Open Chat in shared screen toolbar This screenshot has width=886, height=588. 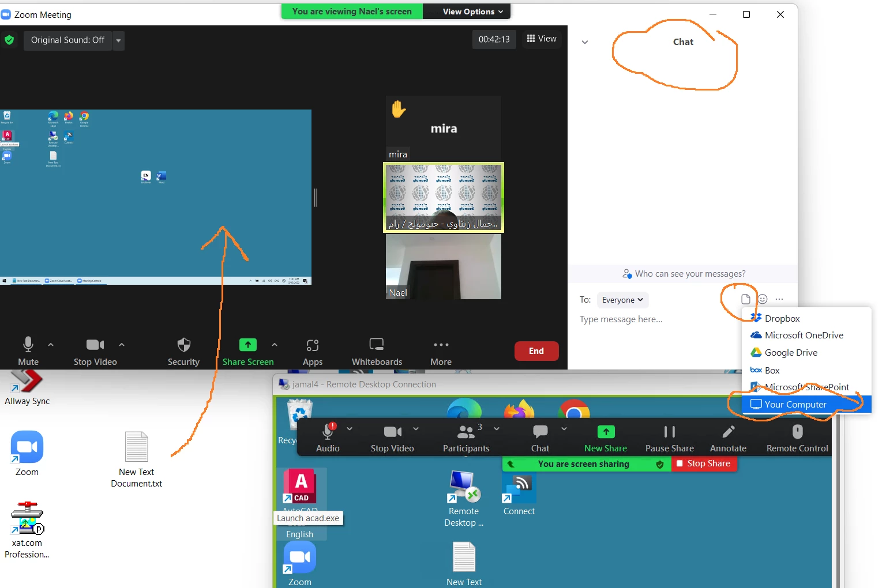pyautogui.click(x=540, y=438)
